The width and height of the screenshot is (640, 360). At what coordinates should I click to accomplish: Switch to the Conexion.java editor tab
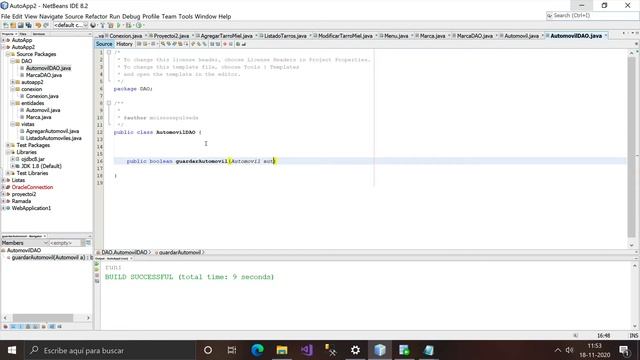tap(125, 36)
